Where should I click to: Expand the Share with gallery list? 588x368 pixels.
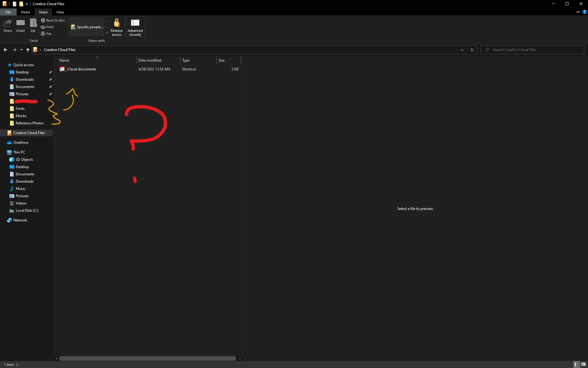click(107, 33)
